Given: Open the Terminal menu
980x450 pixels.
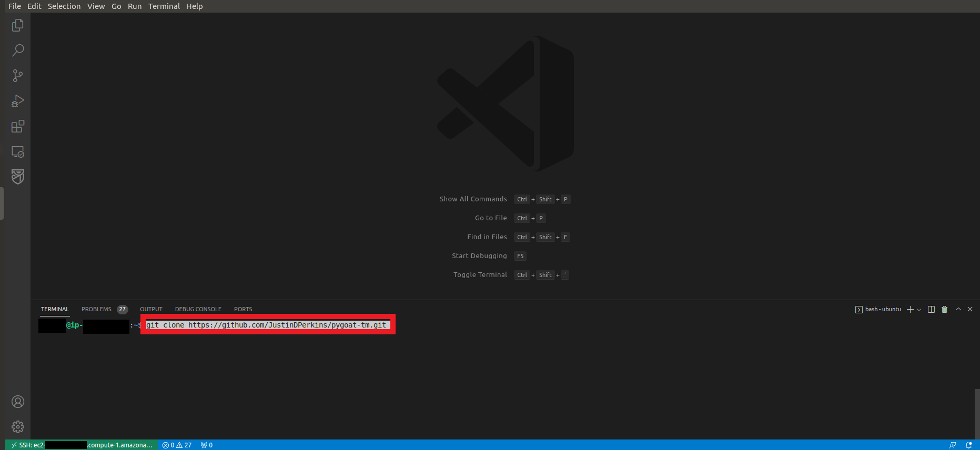Looking at the screenshot, I should (x=164, y=6).
